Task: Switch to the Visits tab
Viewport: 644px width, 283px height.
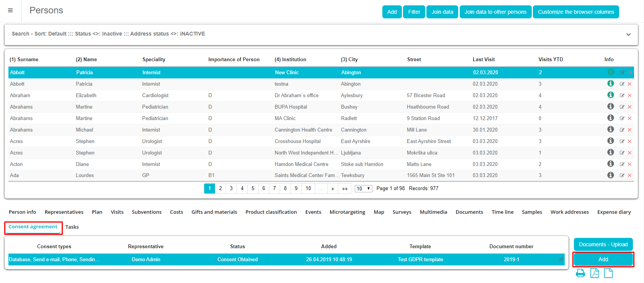Action: pos(117,212)
